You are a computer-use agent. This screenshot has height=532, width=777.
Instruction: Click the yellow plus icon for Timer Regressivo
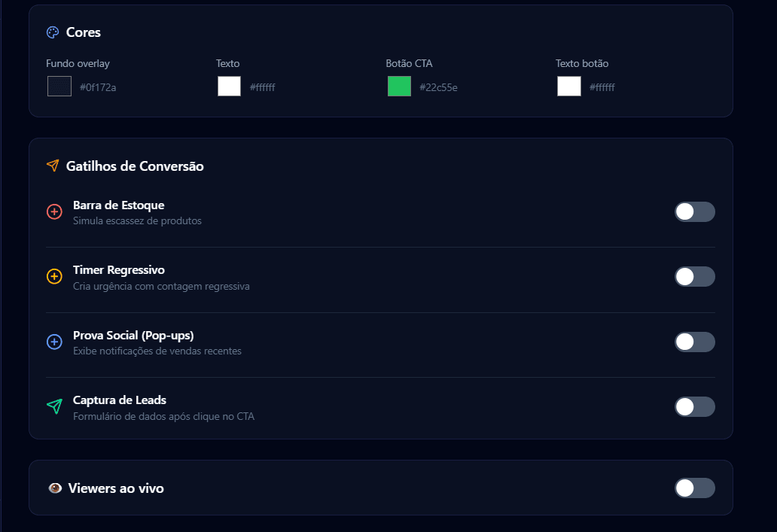[x=54, y=277]
